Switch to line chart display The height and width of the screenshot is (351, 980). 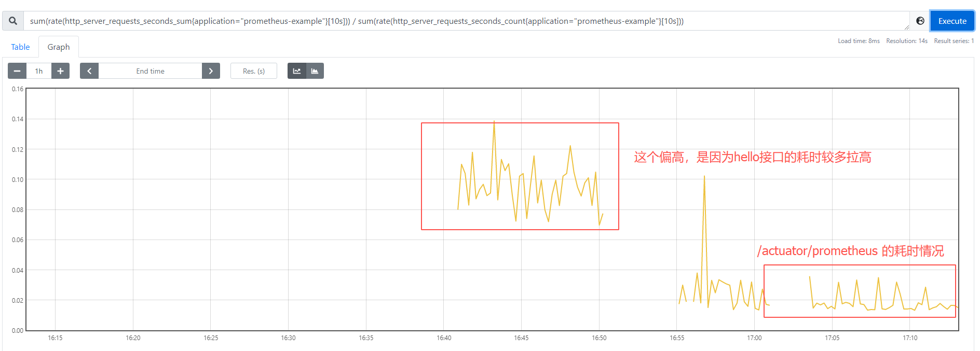(297, 71)
